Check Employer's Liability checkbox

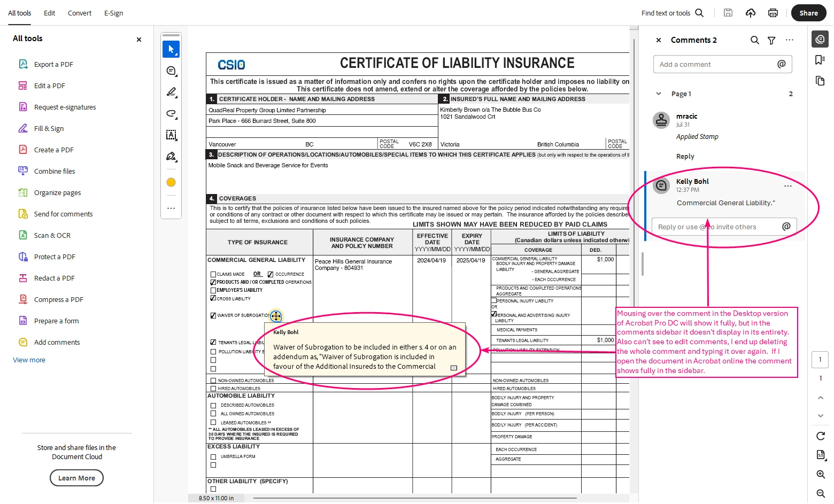[213, 290]
